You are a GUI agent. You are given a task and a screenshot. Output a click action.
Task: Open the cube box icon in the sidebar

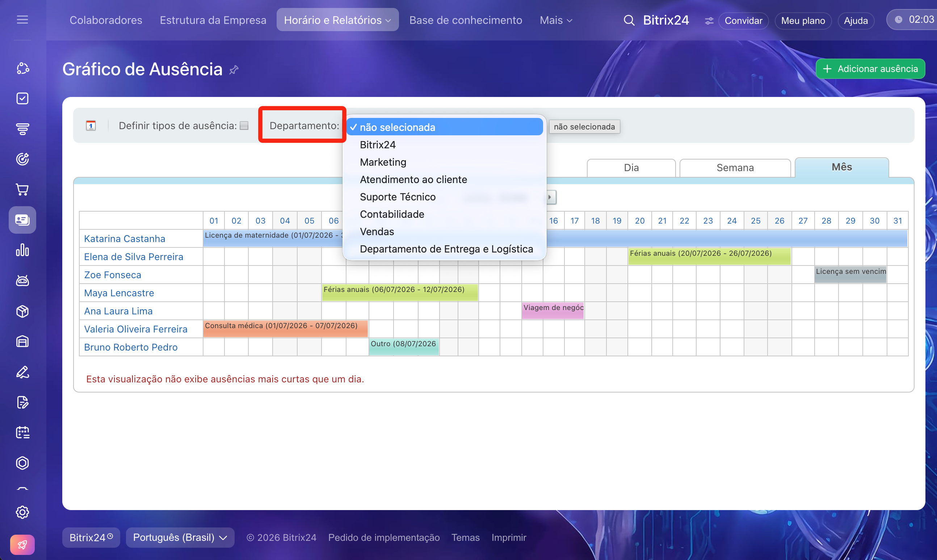[x=23, y=311]
